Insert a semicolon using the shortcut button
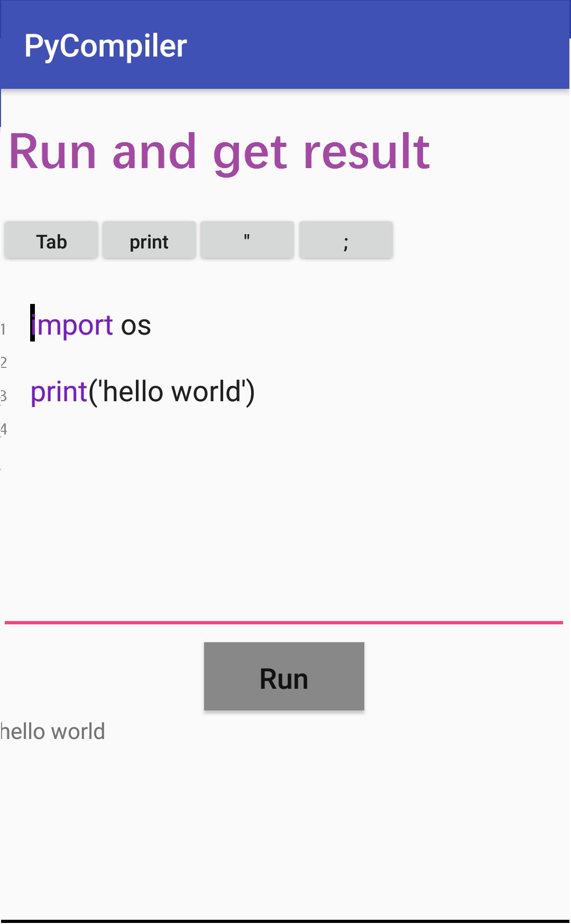571x924 pixels. [346, 241]
